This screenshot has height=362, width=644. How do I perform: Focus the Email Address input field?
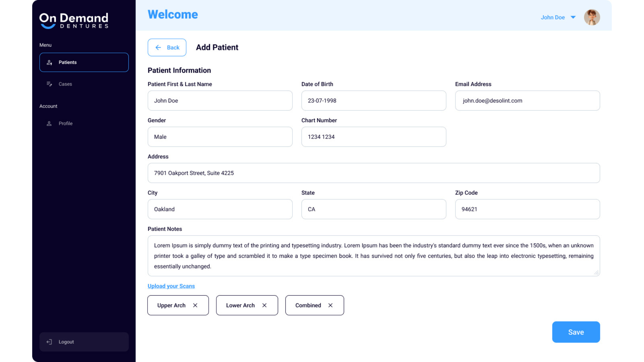coord(527,101)
